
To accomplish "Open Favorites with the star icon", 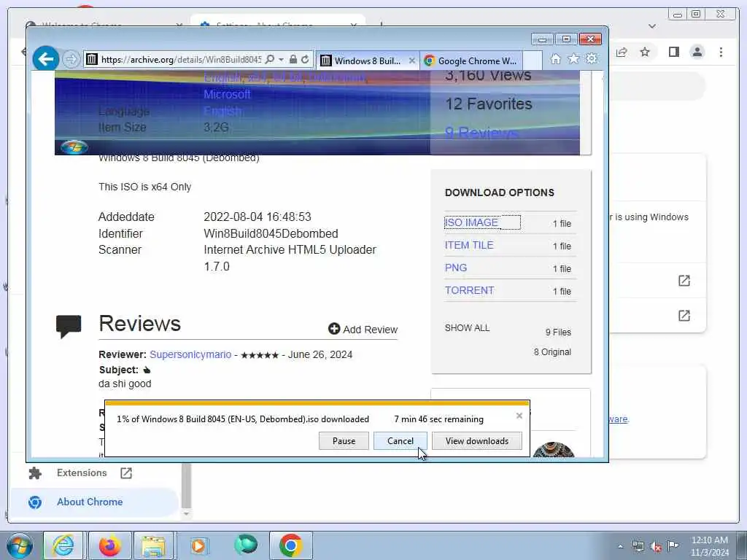I will click(573, 59).
